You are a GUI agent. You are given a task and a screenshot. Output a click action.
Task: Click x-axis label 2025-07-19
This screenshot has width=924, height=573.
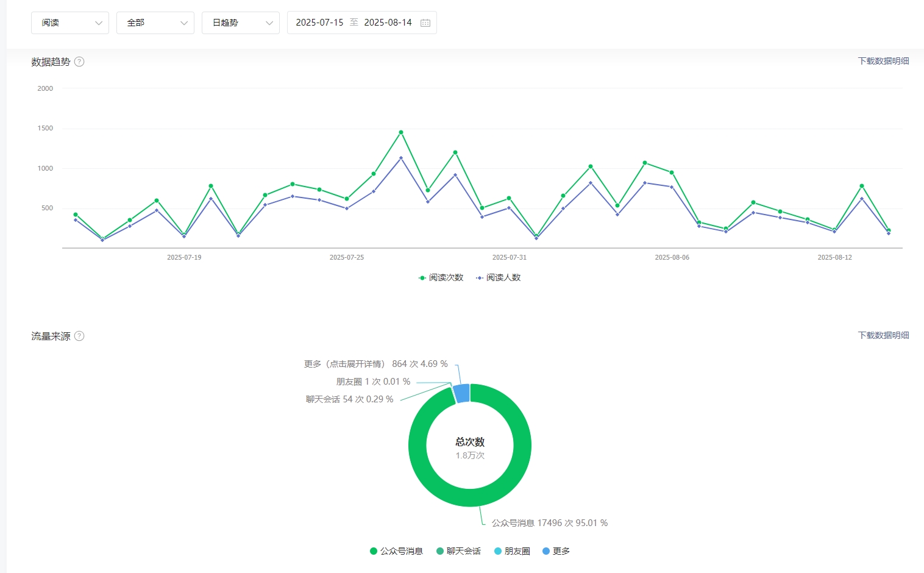coord(184,257)
